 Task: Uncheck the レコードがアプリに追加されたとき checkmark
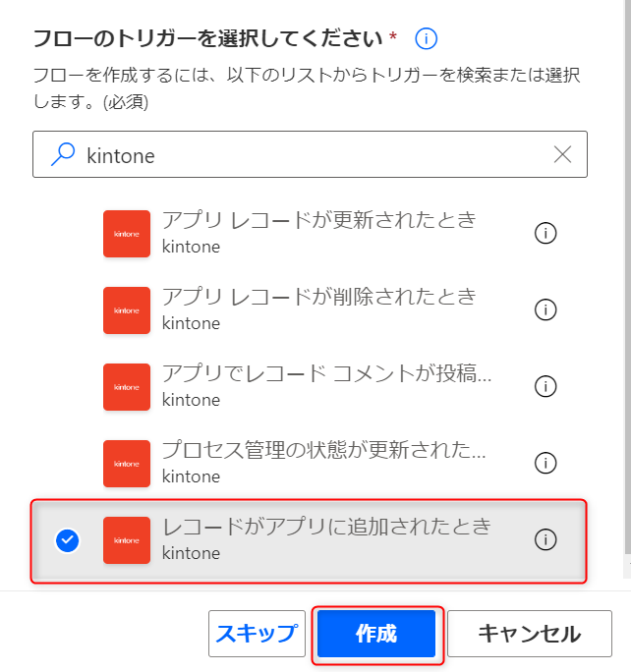(x=67, y=540)
